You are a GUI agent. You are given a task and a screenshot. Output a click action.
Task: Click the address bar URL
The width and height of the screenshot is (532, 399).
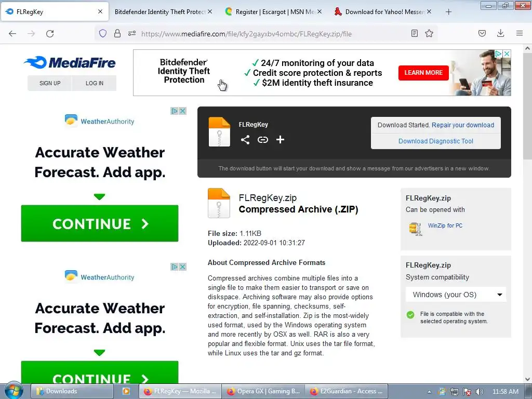coord(246,34)
